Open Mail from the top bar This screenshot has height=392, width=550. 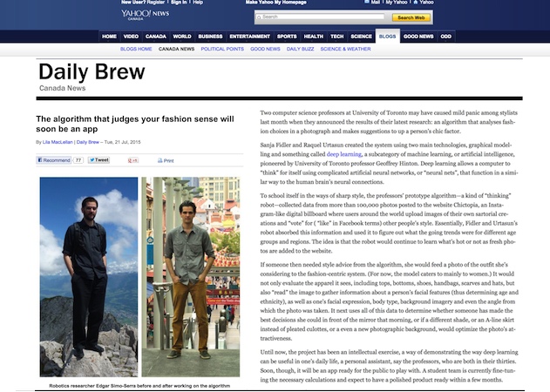pos(375,3)
